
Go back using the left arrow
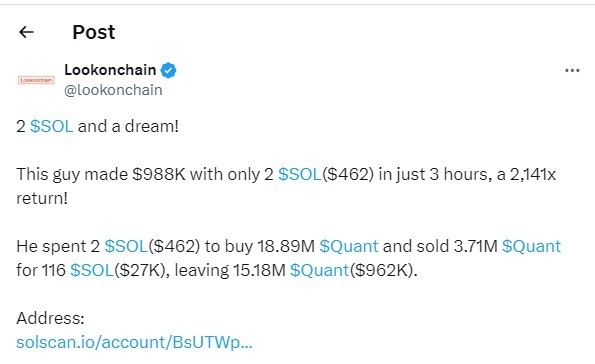pos(26,32)
